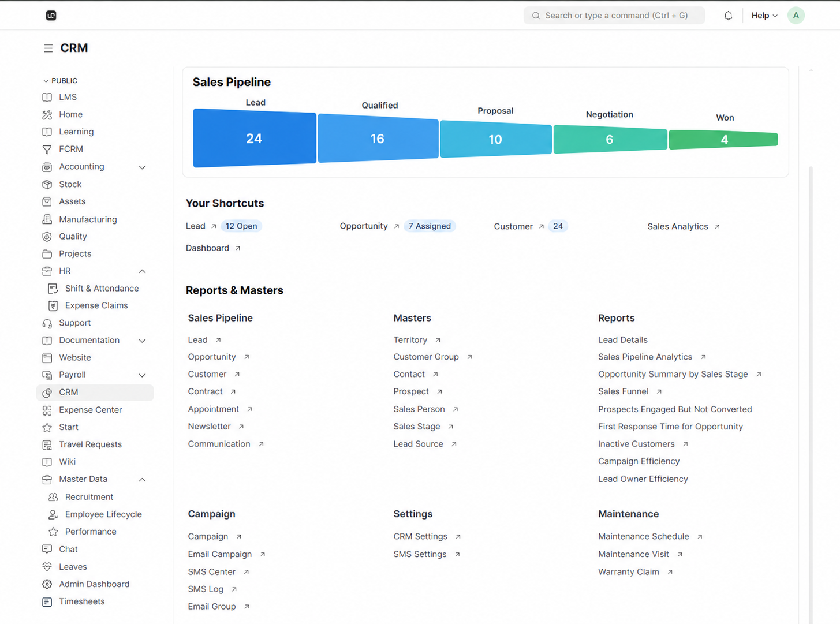Click the Manufacturing factory icon

click(x=47, y=219)
